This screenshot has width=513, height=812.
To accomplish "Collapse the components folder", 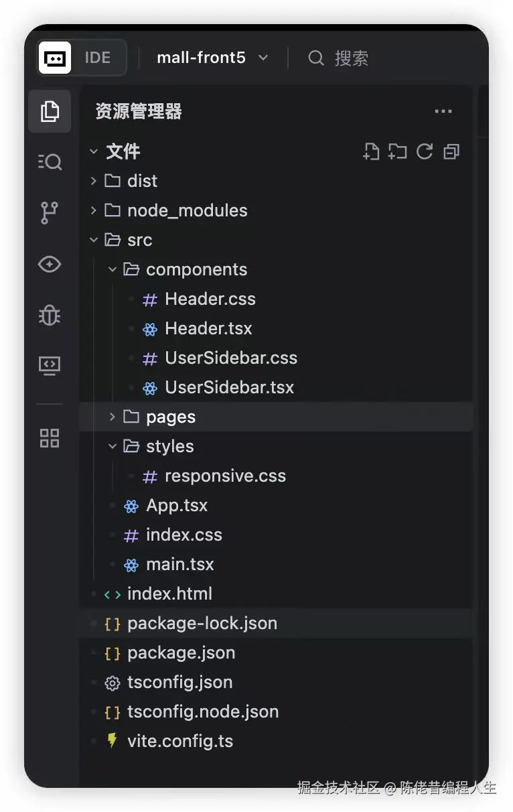I will coord(196,269).
